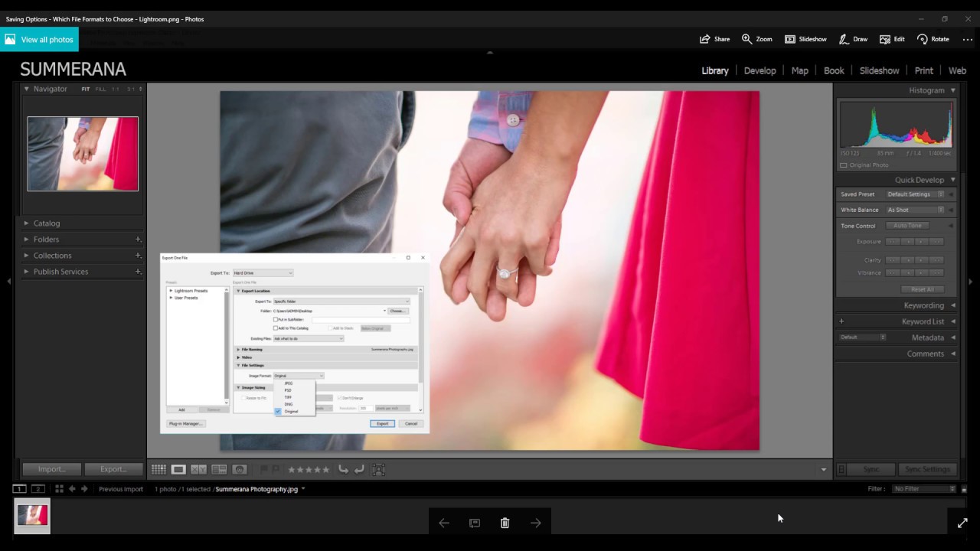
Task: Toggle the Original Photo checkbox under histogram
Action: (x=843, y=165)
